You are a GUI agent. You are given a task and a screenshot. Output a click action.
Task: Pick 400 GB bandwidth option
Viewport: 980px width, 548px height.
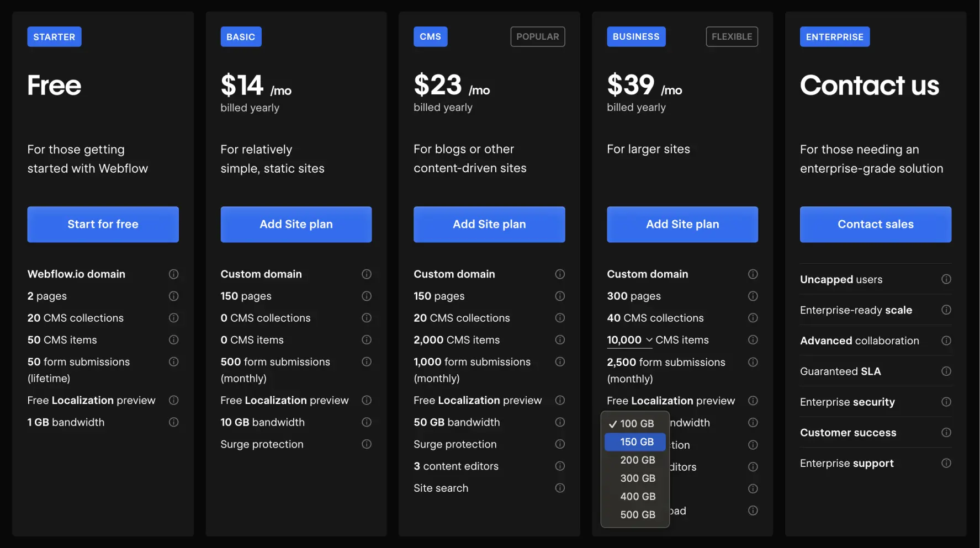click(635, 496)
